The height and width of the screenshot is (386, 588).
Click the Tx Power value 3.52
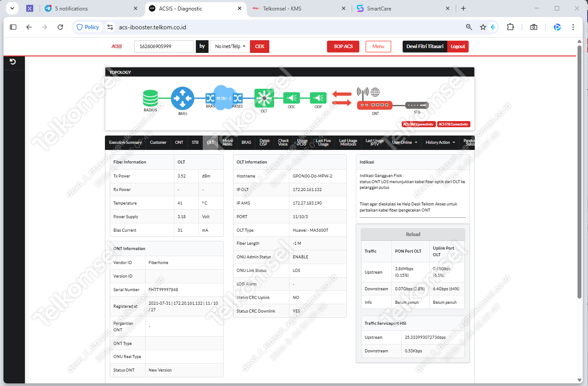182,176
